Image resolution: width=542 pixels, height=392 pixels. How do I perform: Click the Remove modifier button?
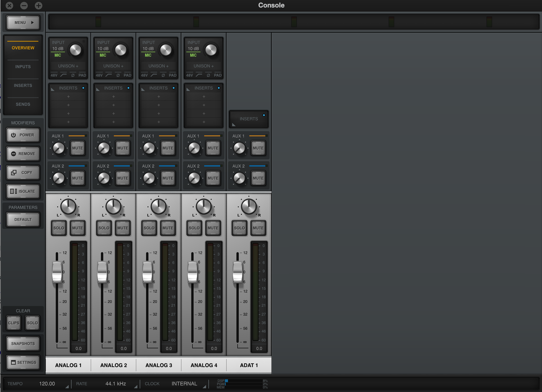23,154
